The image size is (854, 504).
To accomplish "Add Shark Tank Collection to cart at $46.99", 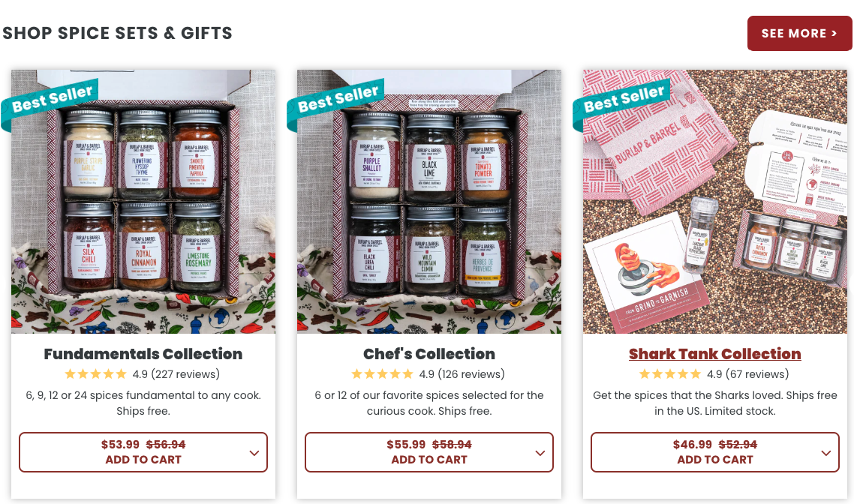I will click(715, 452).
